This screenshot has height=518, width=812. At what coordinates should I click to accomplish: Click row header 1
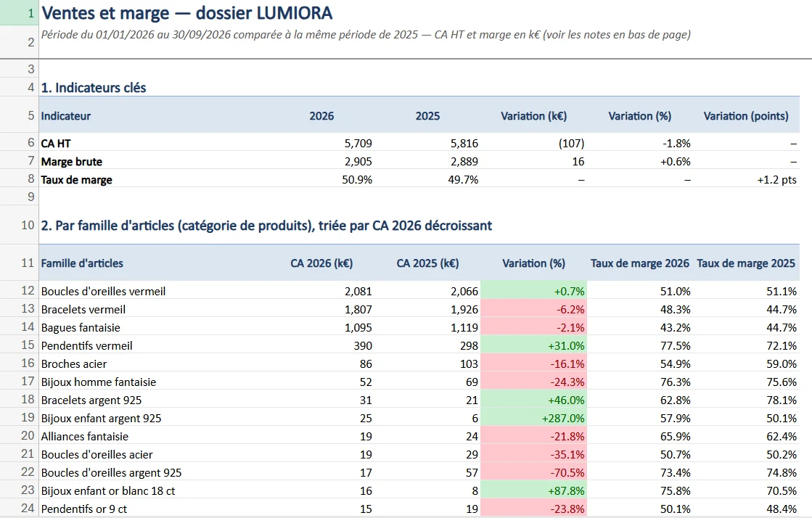[19, 13]
